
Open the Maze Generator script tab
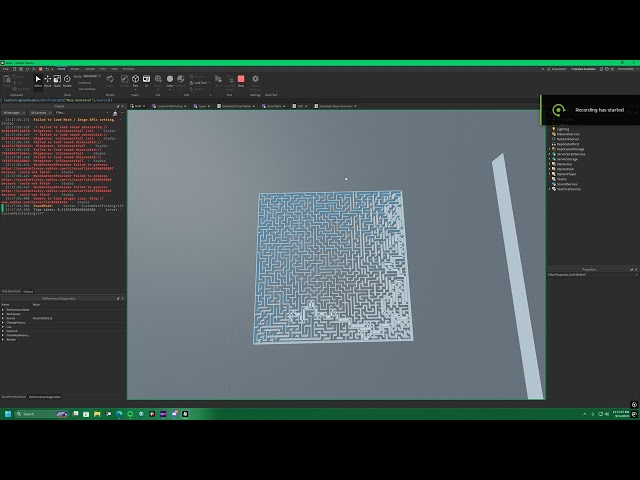coord(336,106)
